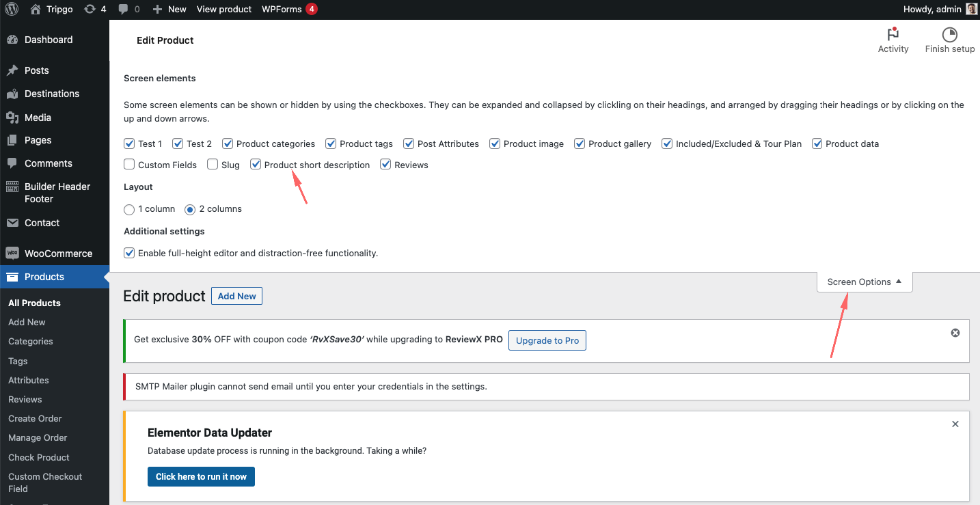Click the updates icon showing 4

pos(90,10)
